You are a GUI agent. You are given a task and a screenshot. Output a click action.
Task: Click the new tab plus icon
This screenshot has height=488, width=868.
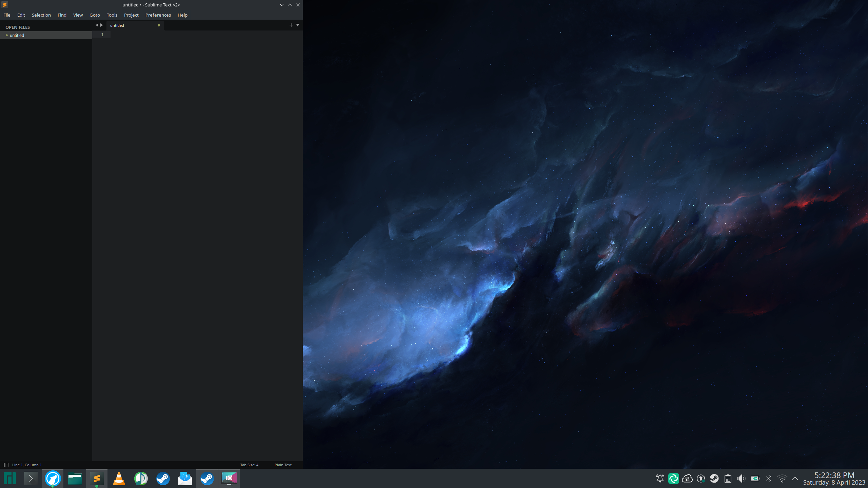(291, 25)
